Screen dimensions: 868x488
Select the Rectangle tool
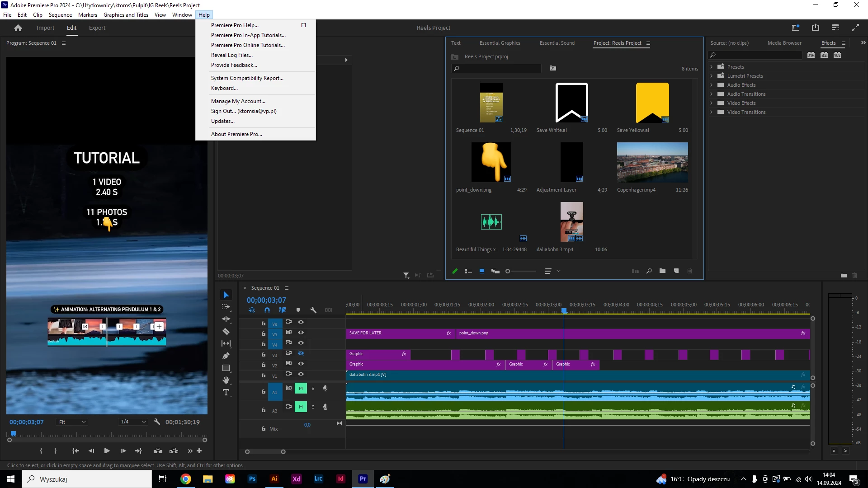[x=226, y=368]
